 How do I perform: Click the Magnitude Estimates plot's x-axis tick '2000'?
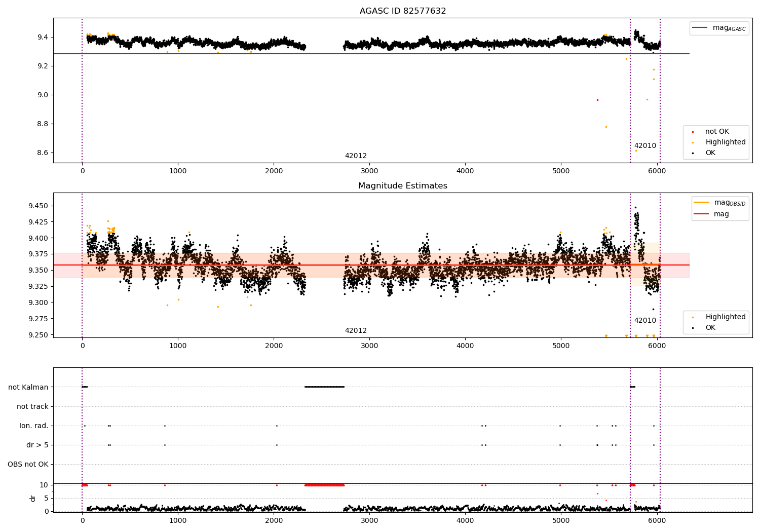(x=274, y=346)
